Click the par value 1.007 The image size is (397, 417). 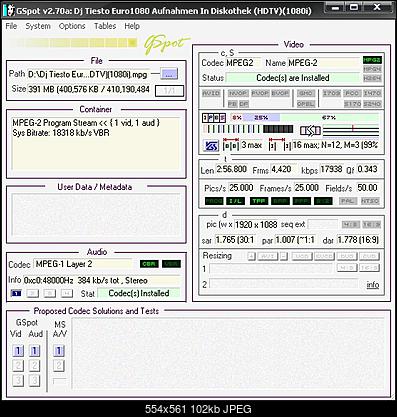pyautogui.click(x=295, y=240)
